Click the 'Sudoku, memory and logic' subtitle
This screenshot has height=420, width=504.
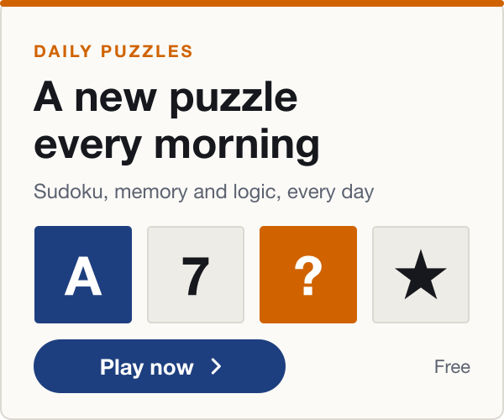pyautogui.click(x=204, y=192)
